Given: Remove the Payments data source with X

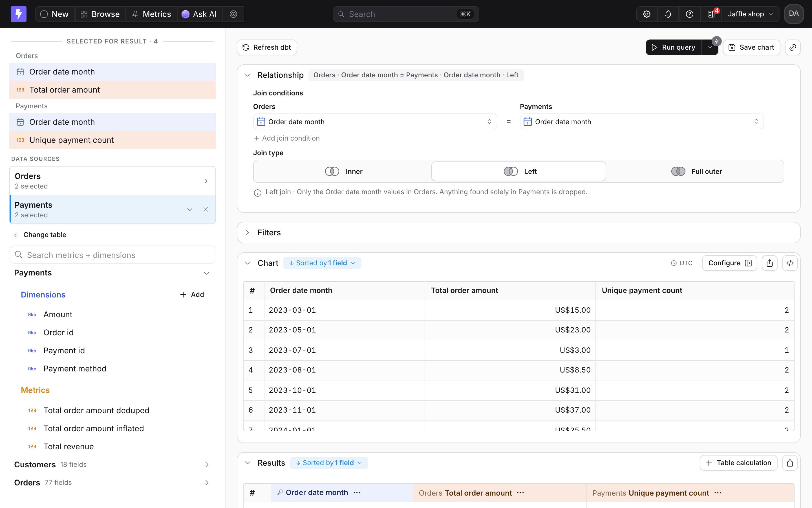Looking at the screenshot, I should pos(206,209).
